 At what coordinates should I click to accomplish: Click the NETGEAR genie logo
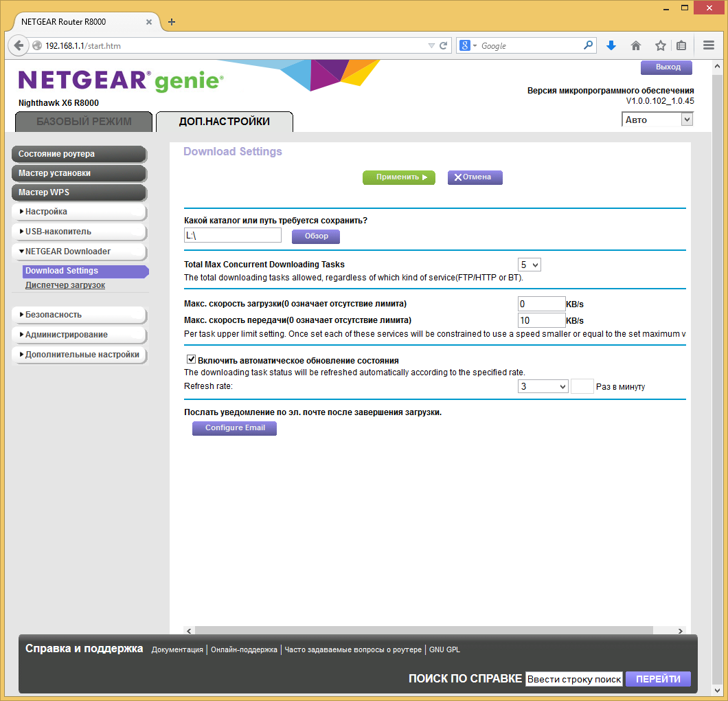[121, 80]
